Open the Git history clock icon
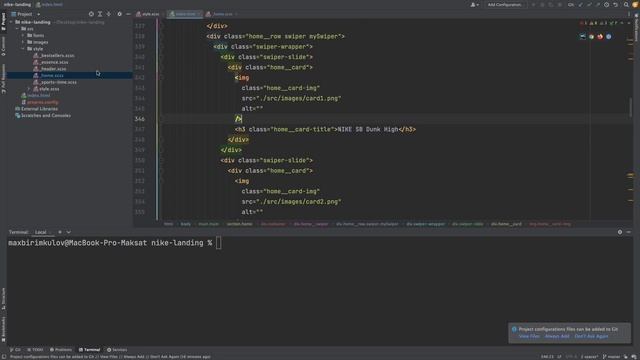Image resolution: width=640 pixels, height=360 pixels. point(607,5)
